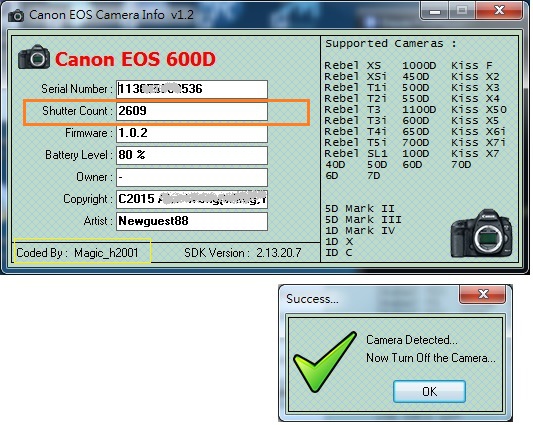The image size is (533, 425).
Task: Click the '1D C' entry
Action: 339,253
